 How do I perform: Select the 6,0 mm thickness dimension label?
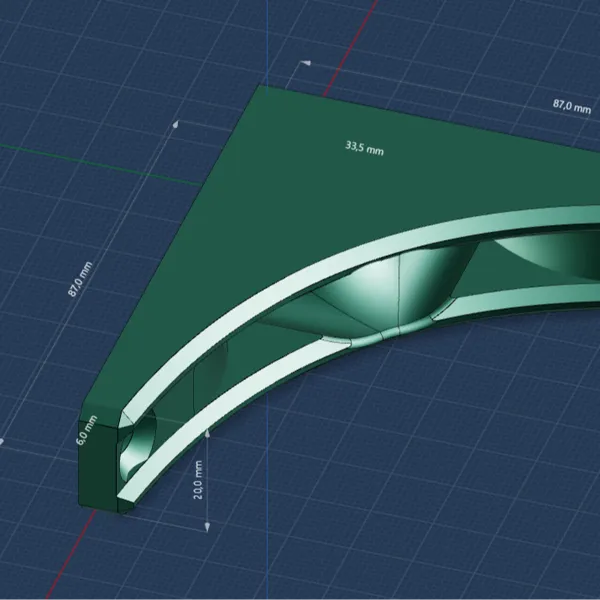click(86, 430)
